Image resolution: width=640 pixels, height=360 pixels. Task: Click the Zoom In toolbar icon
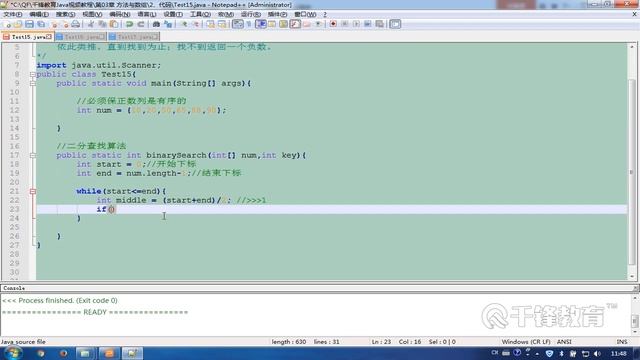184,24
